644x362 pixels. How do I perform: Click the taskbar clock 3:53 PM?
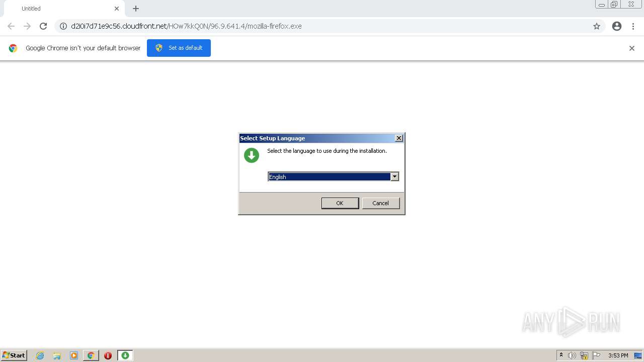click(618, 355)
